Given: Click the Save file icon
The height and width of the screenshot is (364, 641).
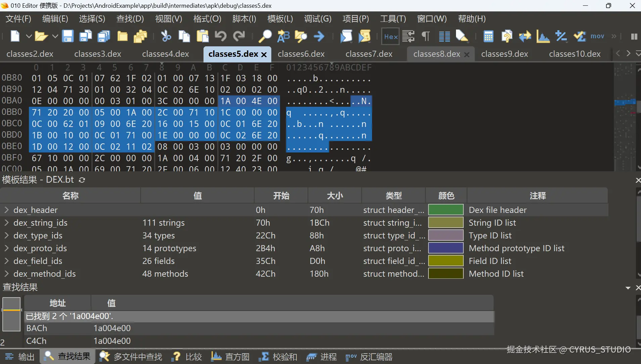Looking at the screenshot, I should 68,36.
